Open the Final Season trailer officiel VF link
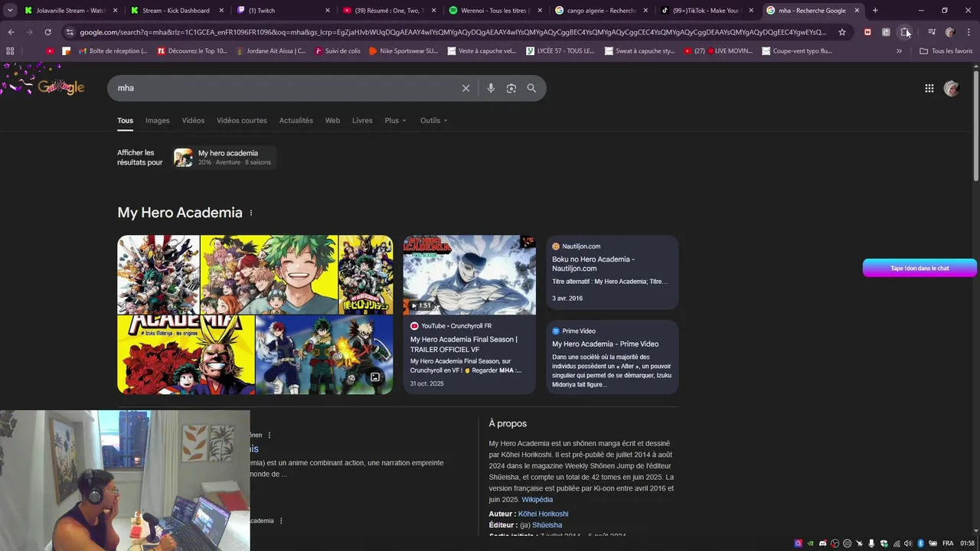The height and width of the screenshot is (551, 980). [x=464, y=344]
